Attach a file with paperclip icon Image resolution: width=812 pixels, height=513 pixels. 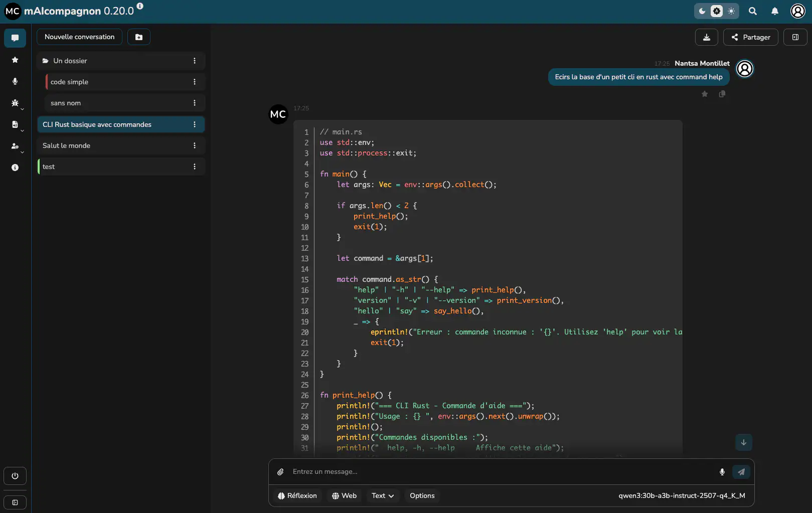click(281, 472)
